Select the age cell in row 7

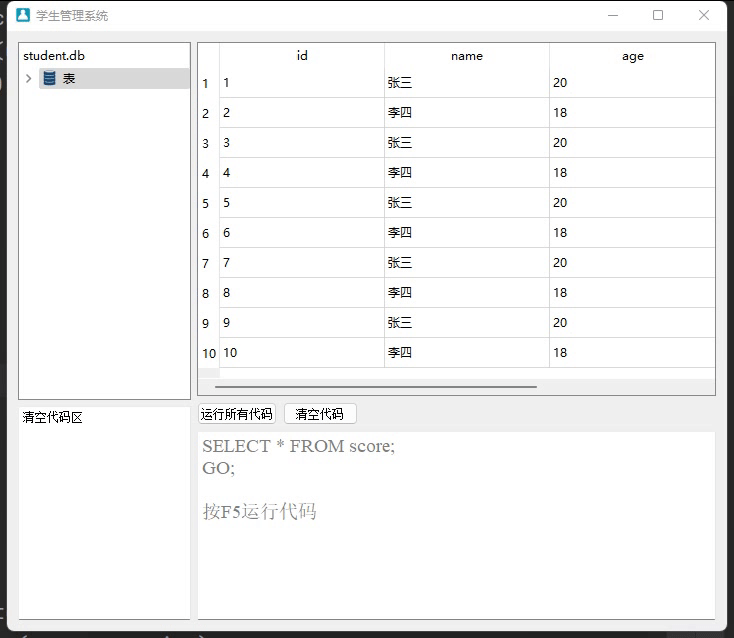coord(631,263)
